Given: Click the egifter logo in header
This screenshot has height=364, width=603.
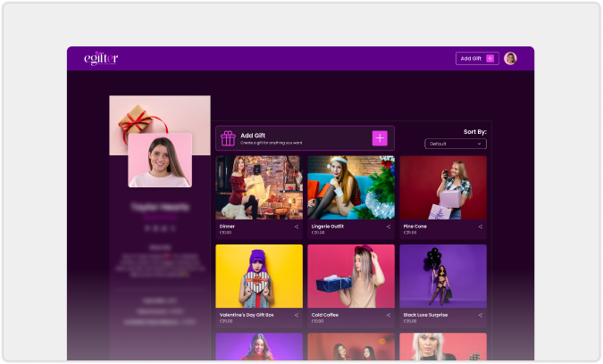Looking at the screenshot, I should [100, 59].
